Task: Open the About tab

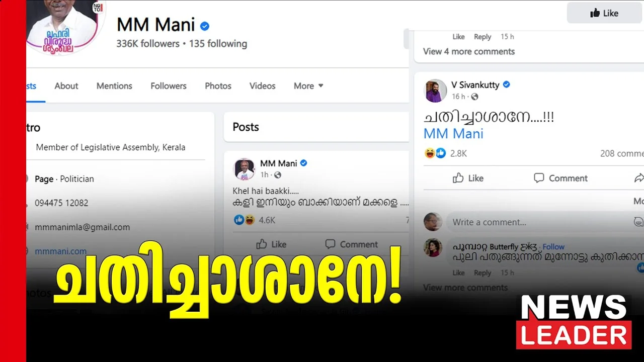Action: point(66,86)
